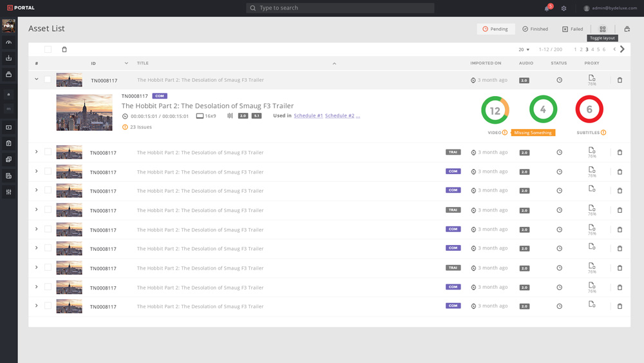
Task: Click the trash icon above the ID column
Action: 64,50
